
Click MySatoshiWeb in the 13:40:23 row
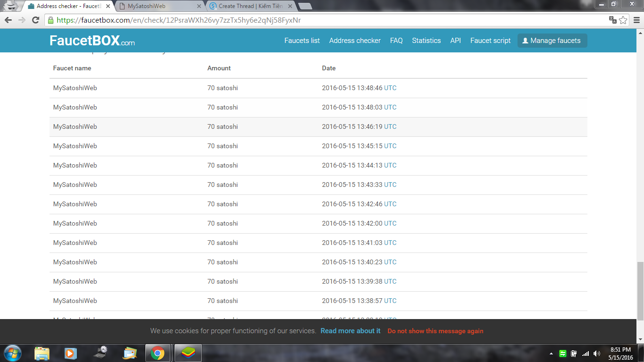point(75,262)
